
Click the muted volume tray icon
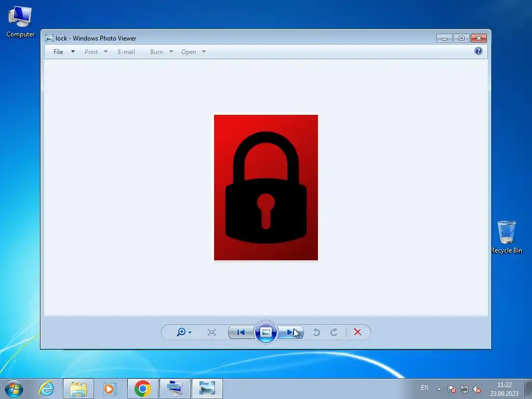coord(477,389)
